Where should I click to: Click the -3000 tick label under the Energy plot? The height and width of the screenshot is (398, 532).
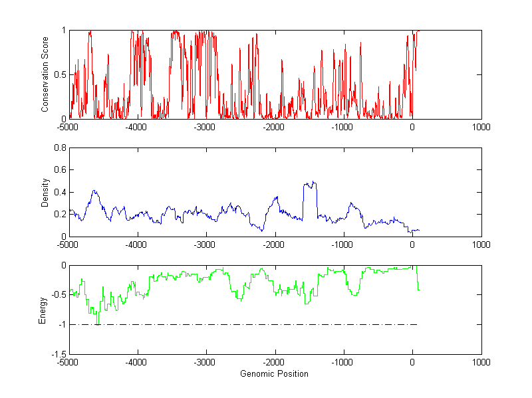(206, 363)
